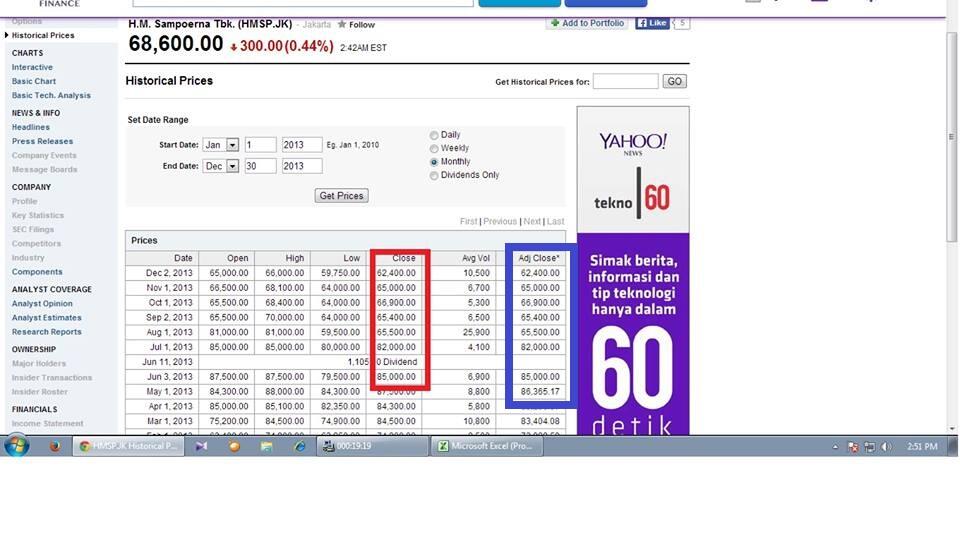The image size is (960, 542).
Task: Open Press Releases link
Action: pyautogui.click(x=42, y=141)
